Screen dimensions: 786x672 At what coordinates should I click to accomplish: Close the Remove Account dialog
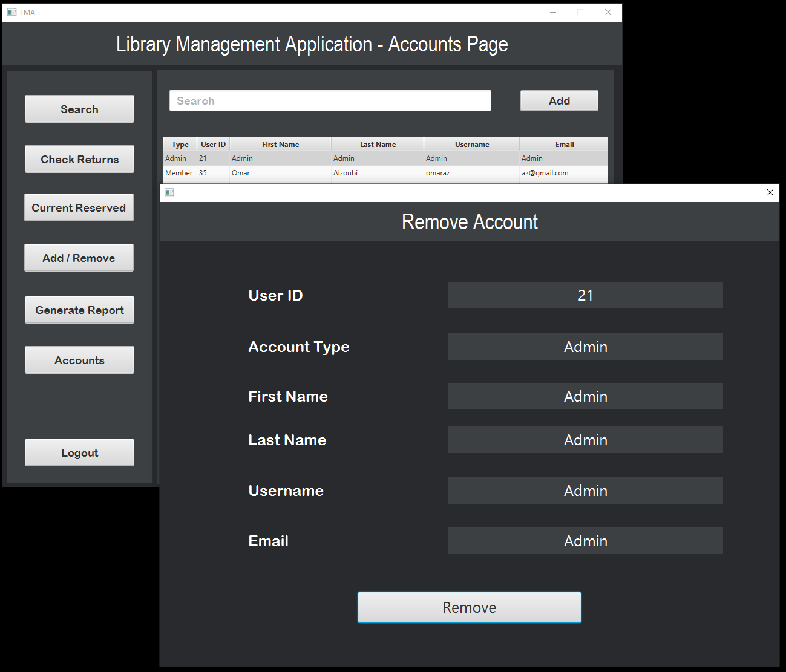pos(770,192)
